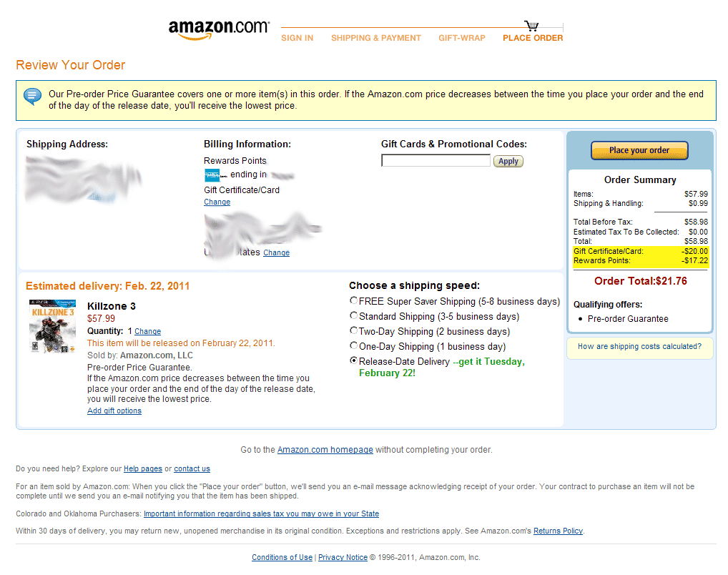Click the Apply promo code button
The width and height of the screenshot is (728, 575).
click(x=508, y=161)
